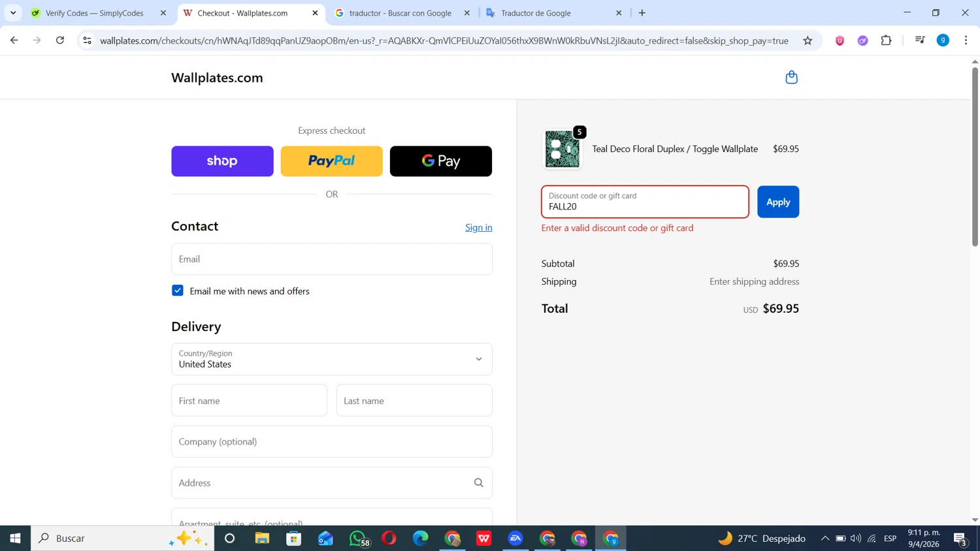Focus the Email input field

(332, 259)
